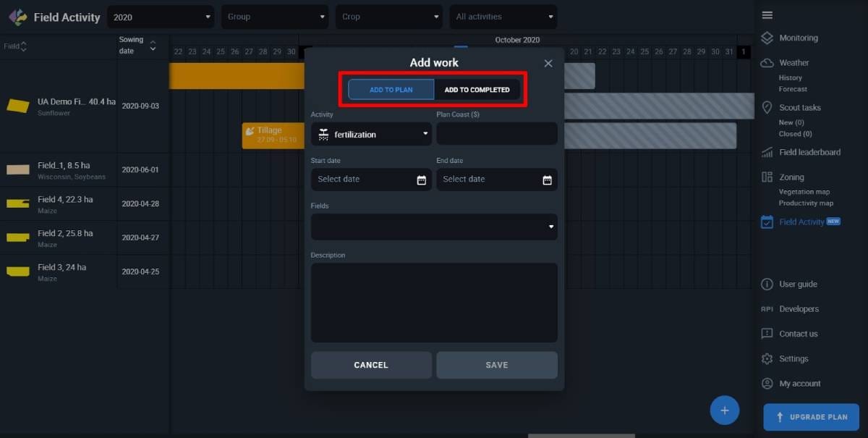
Task: Expand the Fields selection dropdown
Action: tap(433, 227)
